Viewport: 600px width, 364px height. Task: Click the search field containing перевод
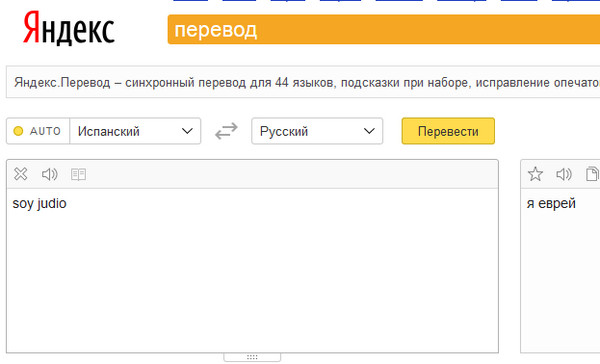tap(384, 29)
